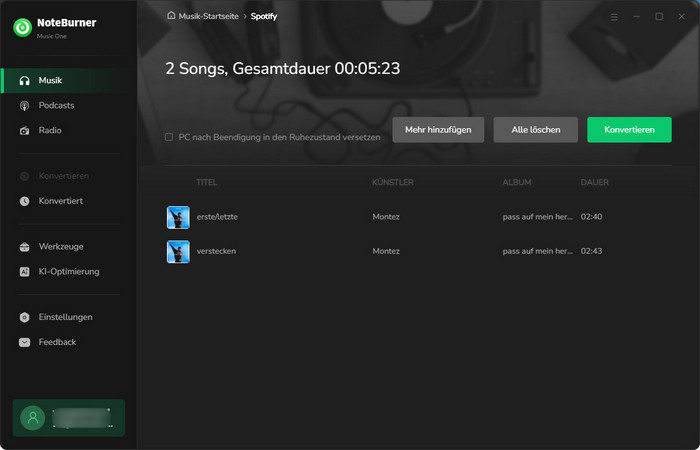
Task: Open the KI-Optimierung section
Action: (69, 272)
